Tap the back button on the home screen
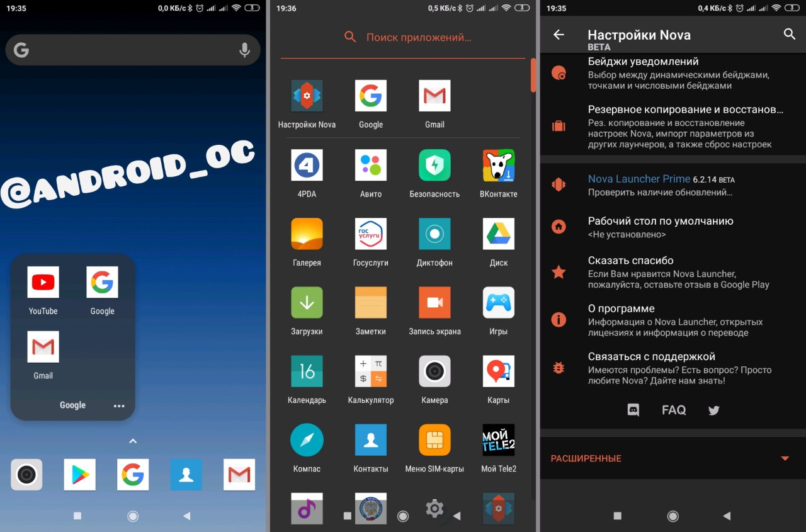The height and width of the screenshot is (532, 806). point(186,516)
